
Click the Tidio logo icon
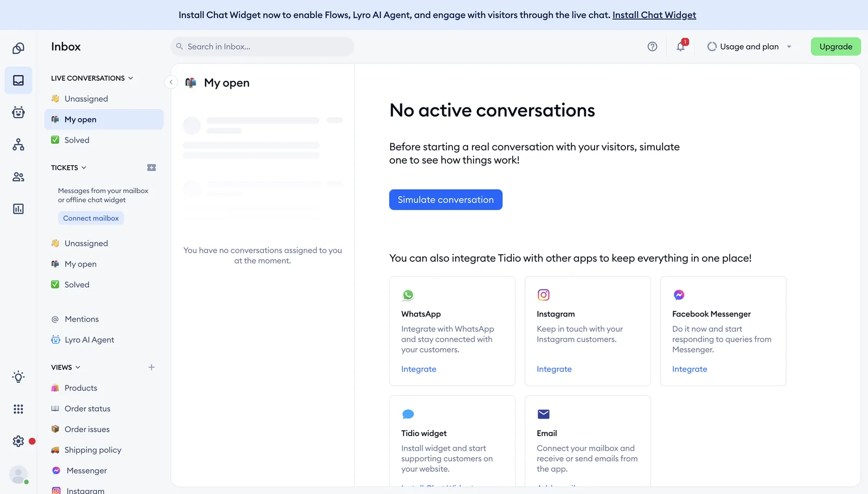click(18, 48)
